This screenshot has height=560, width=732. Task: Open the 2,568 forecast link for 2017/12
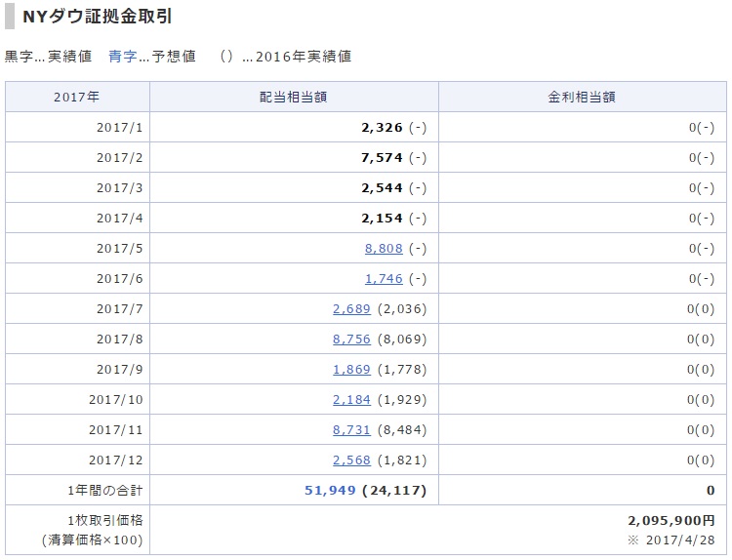[351, 460]
